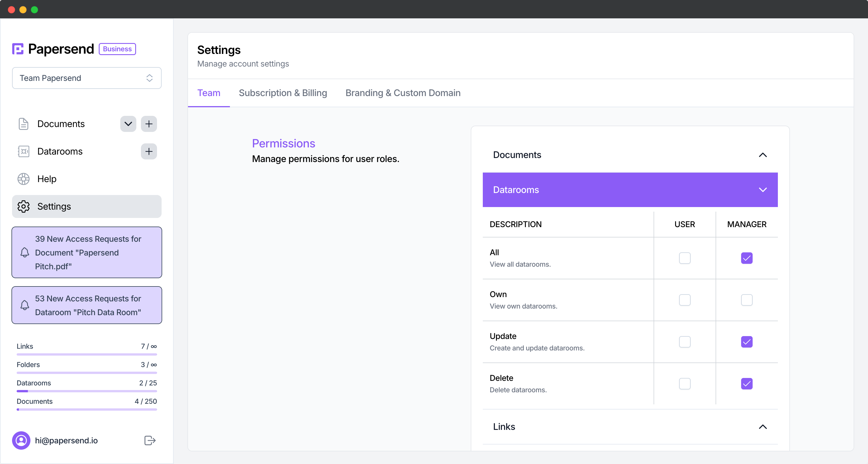
Task: Enable User permission for Own datarooms
Action: (685, 300)
